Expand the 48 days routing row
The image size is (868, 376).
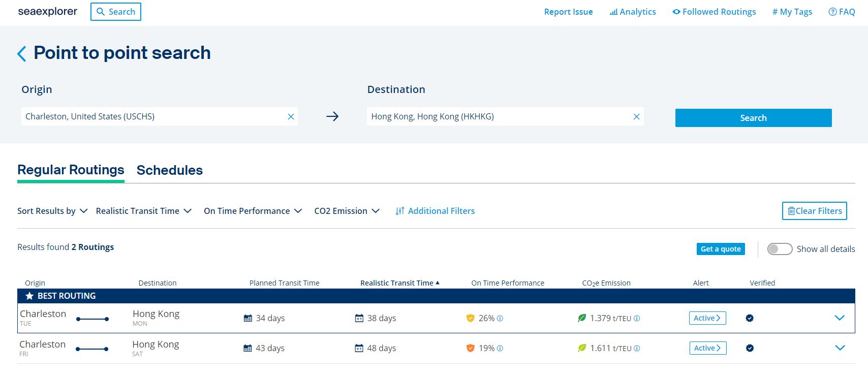840,348
